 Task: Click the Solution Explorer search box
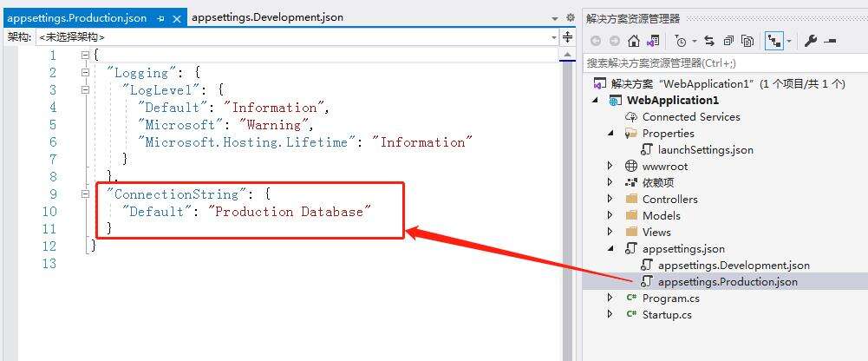click(720, 62)
